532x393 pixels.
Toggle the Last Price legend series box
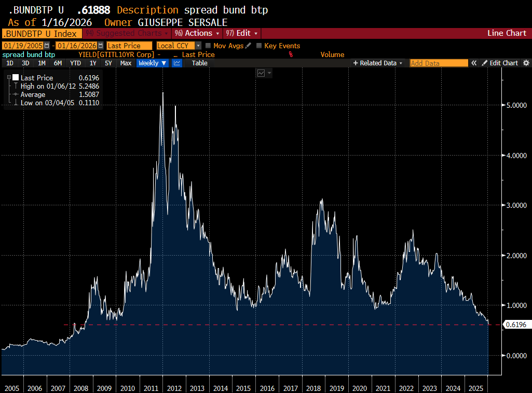coord(16,78)
